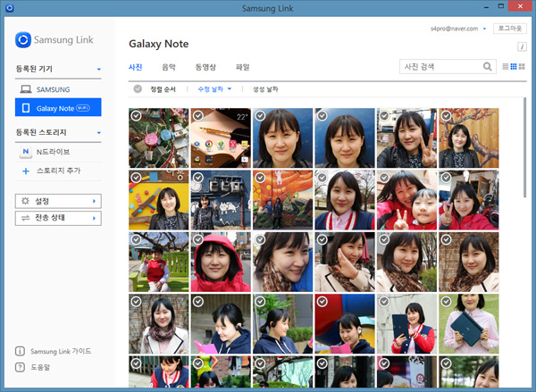Toggle check on the orange mural photo
The width and height of the screenshot is (536, 392).
pos(260,178)
